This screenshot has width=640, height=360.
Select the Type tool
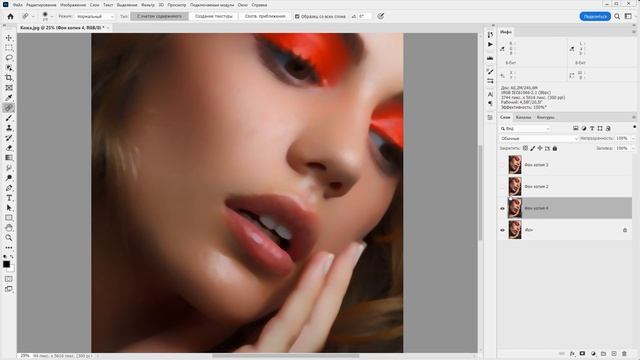tap(9, 198)
